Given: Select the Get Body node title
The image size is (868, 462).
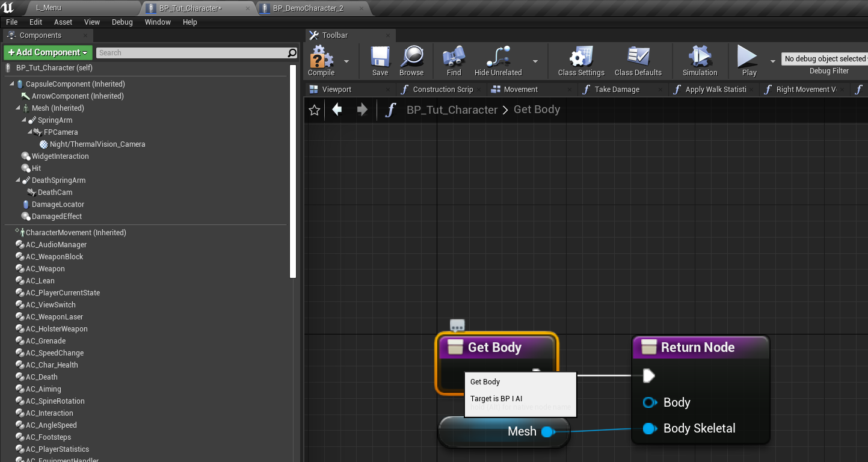Looking at the screenshot, I should click(494, 347).
